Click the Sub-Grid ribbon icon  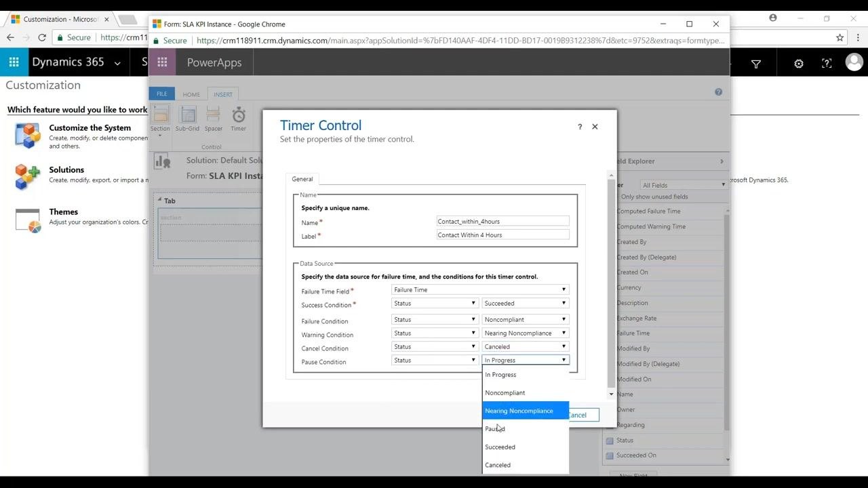pos(188,115)
